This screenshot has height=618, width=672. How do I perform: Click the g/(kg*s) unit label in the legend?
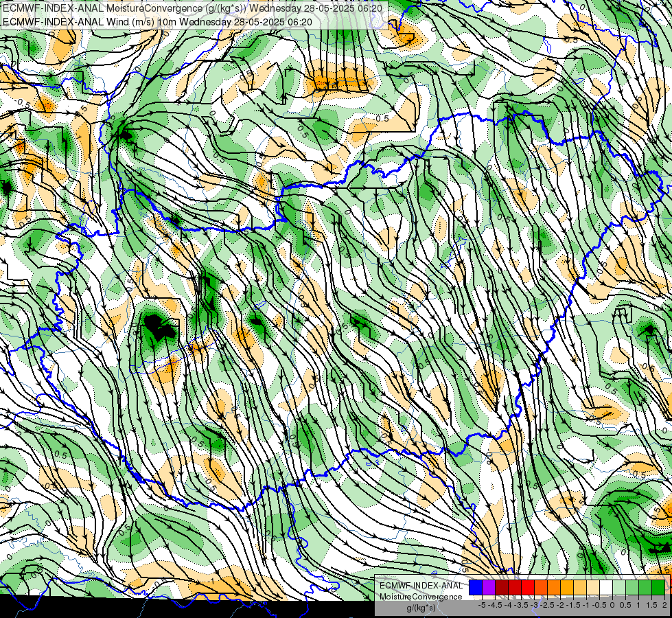[x=421, y=608]
